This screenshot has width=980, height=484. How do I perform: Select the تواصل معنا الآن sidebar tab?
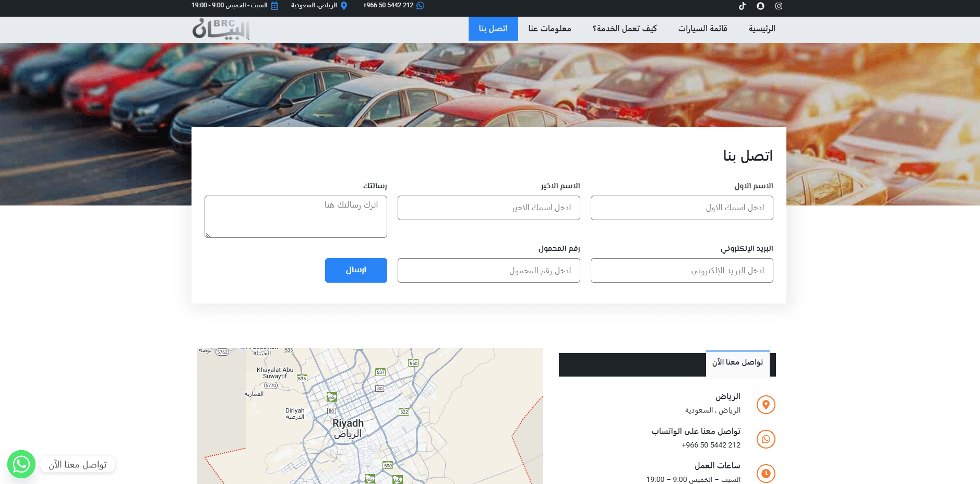[737, 363]
